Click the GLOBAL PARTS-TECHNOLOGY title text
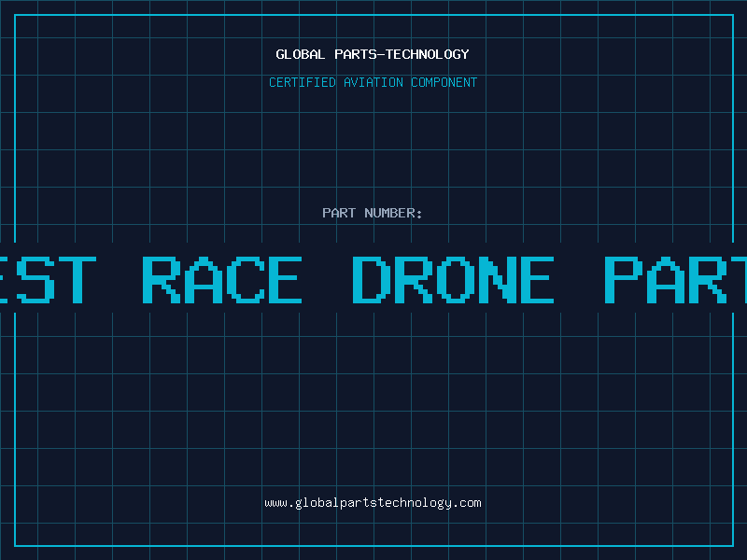Viewport: 747px width, 560px height. click(373, 54)
